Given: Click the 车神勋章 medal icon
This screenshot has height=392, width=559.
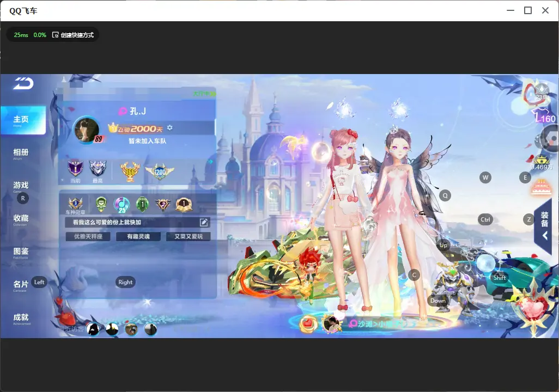Looking at the screenshot, I should click(76, 204).
